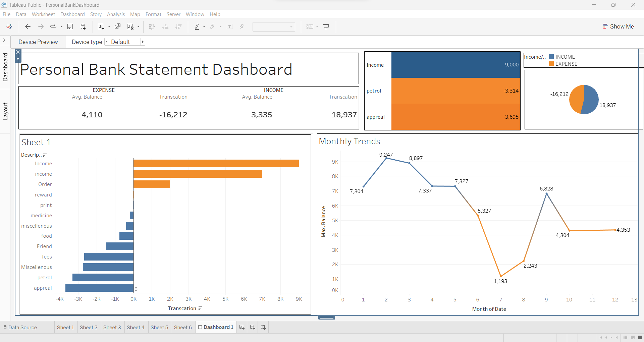Image resolution: width=644 pixels, height=342 pixels.
Task: Open the Fit view combo box in toolbar
Action: tap(274, 26)
